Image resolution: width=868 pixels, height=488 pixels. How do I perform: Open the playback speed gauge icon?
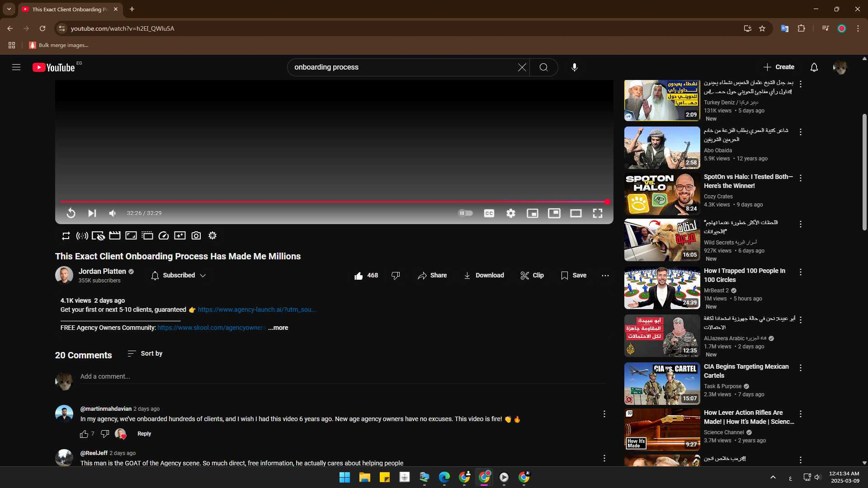pos(164,236)
